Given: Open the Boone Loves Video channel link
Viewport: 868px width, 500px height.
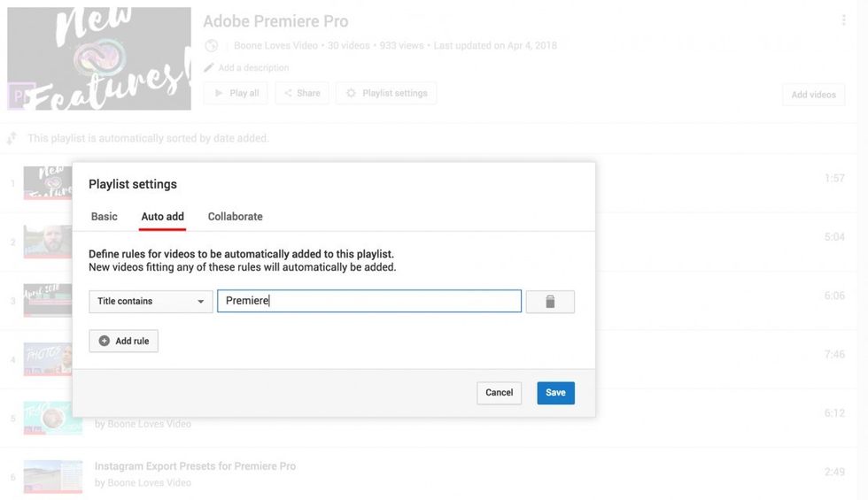Looking at the screenshot, I should click(x=275, y=45).
